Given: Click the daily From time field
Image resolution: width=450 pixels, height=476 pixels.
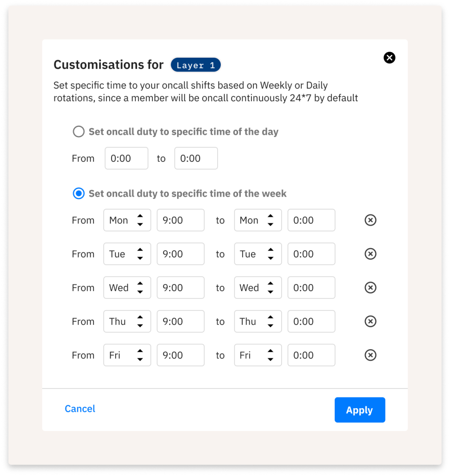Looking at the screenshot, I should pos(126,159).
